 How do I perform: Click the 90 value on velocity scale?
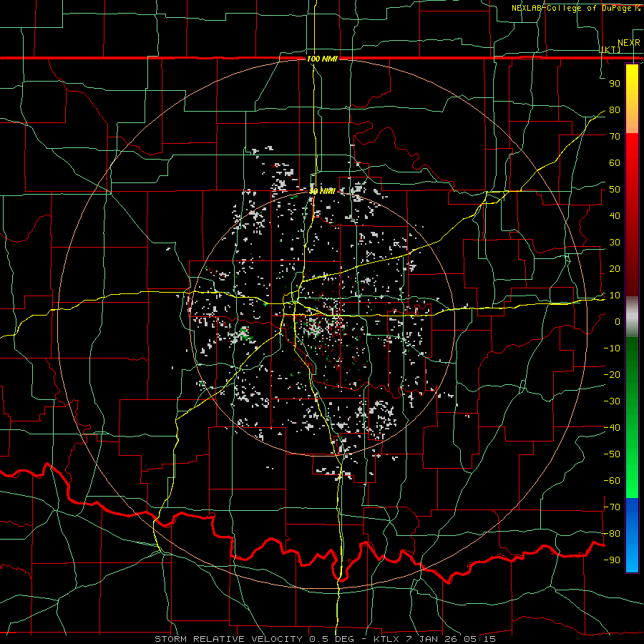[615, 84]
